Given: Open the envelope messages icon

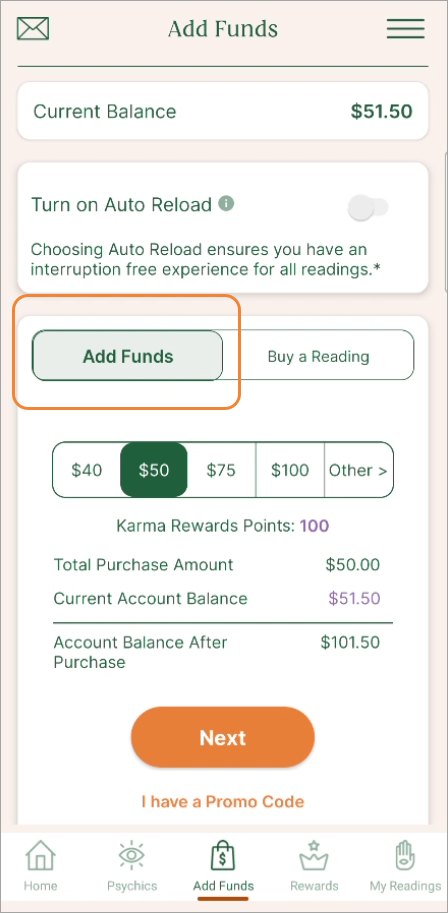Looking at the screenshot, I should (x=33, y=29).
